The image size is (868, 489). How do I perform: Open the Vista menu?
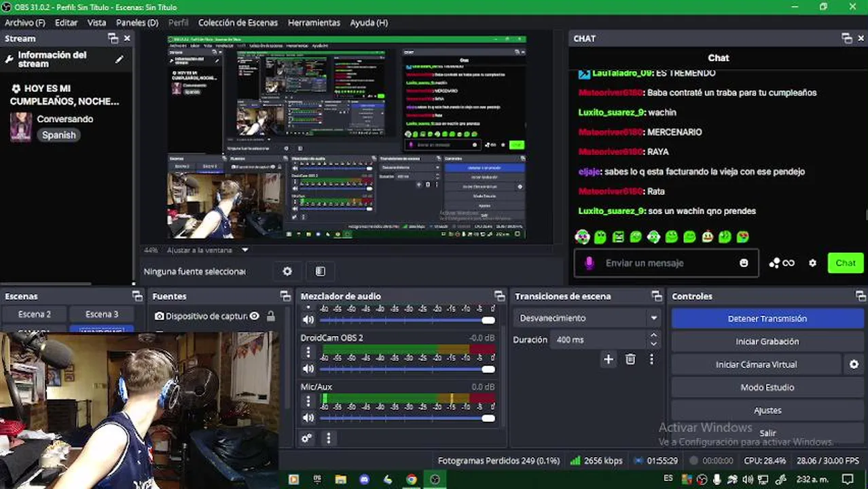pyautogui.click(x=96, y=22)
